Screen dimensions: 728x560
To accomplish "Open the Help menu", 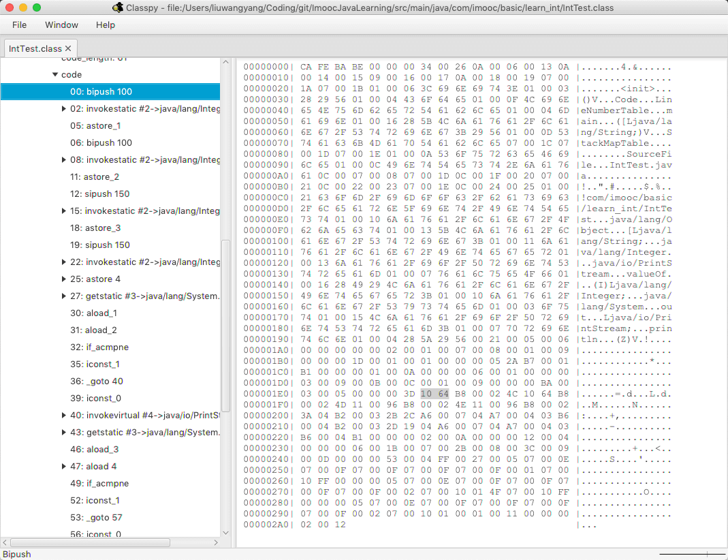I will coord(106,25).
